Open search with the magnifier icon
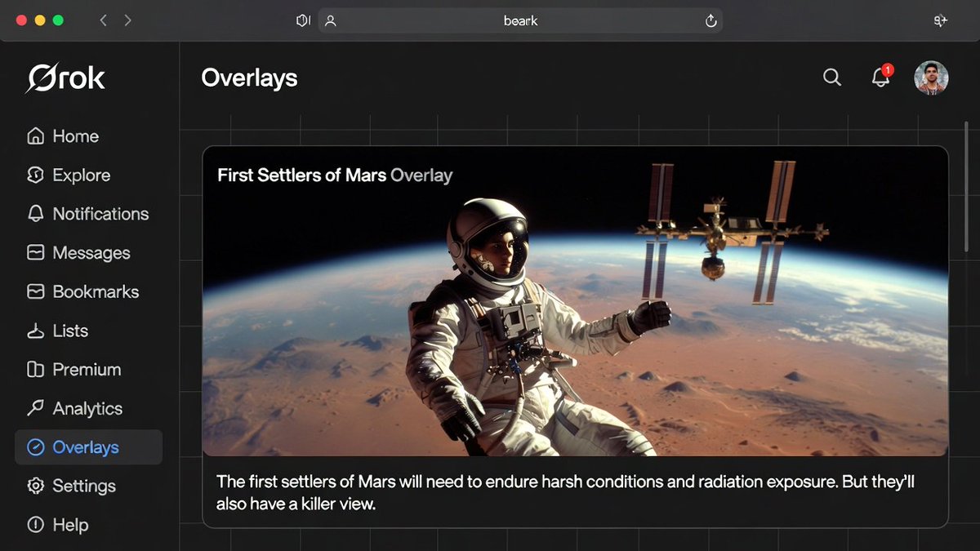980x551 pixels. pos(831,78)
